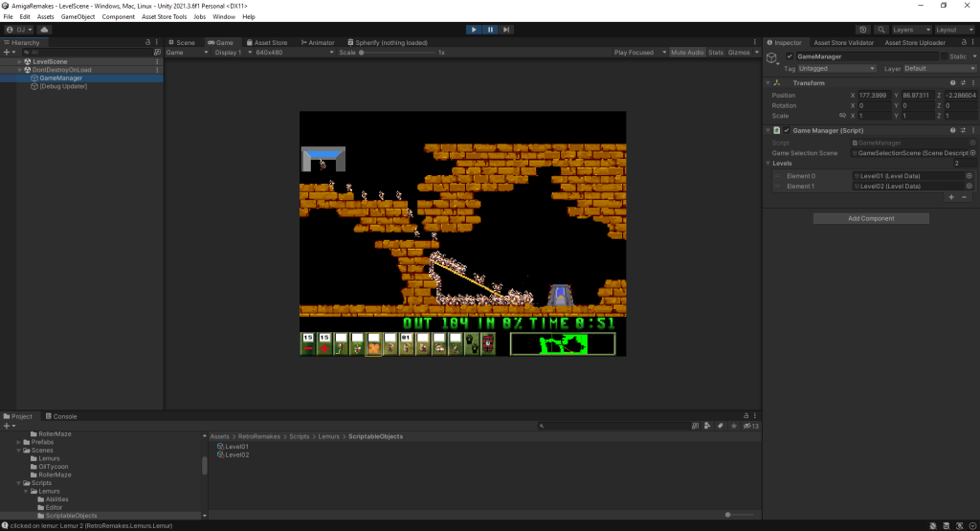This screenshot has width=980, height=531.
Task: Collapse the Levels list foldout
Action: (x=768, y=163)
